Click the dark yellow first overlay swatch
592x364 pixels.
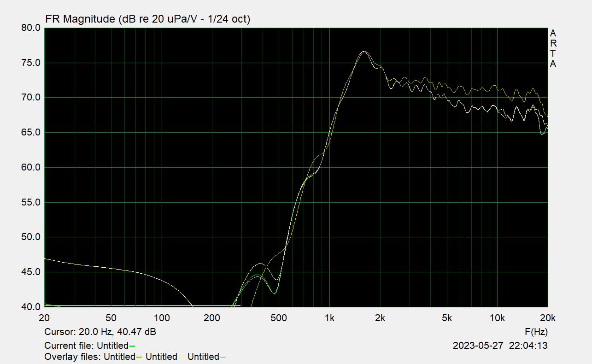139,357
